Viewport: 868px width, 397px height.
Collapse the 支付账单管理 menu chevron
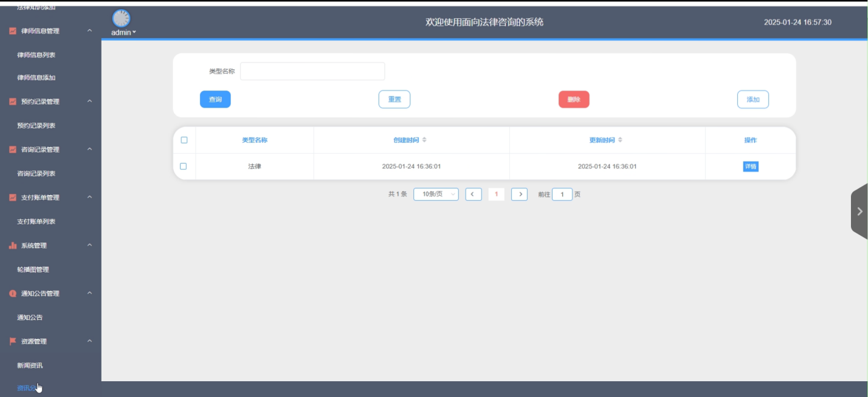(x=89, y=197)
